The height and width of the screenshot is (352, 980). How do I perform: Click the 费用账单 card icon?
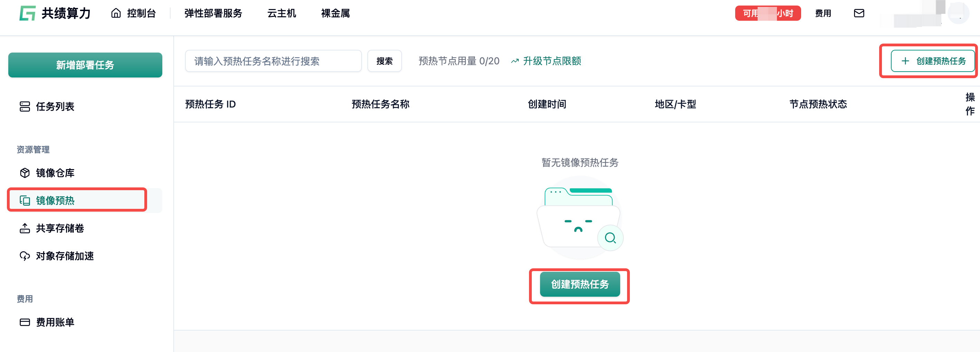(25, 322)
